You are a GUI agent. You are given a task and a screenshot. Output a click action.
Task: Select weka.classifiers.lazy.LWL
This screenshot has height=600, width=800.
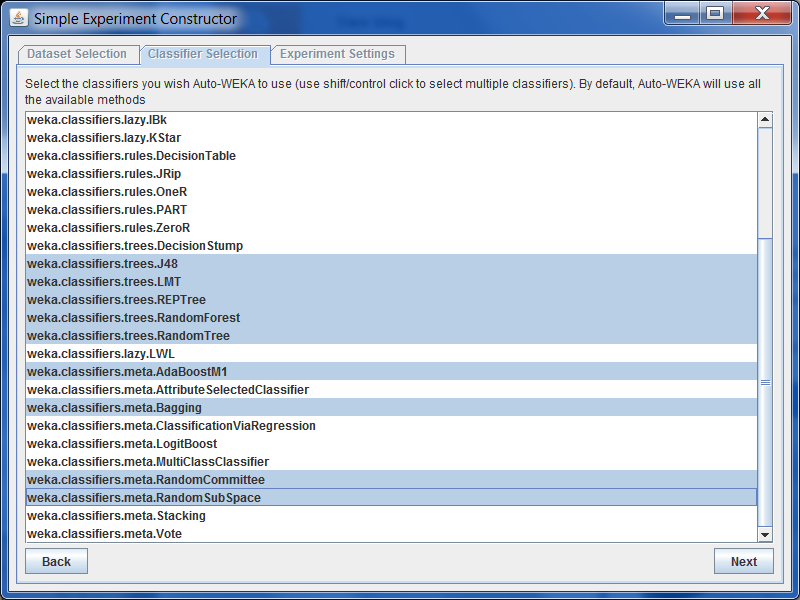point(391,354)
